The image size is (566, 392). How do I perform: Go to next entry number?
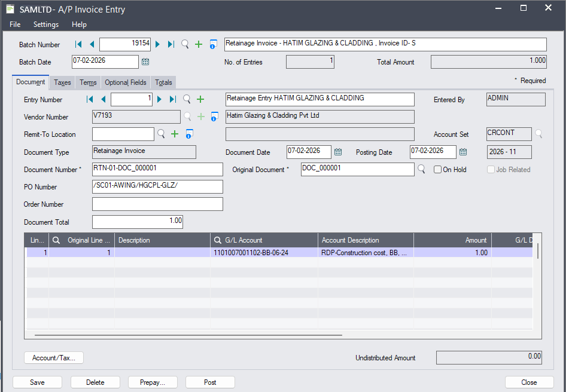click(159, 99)
